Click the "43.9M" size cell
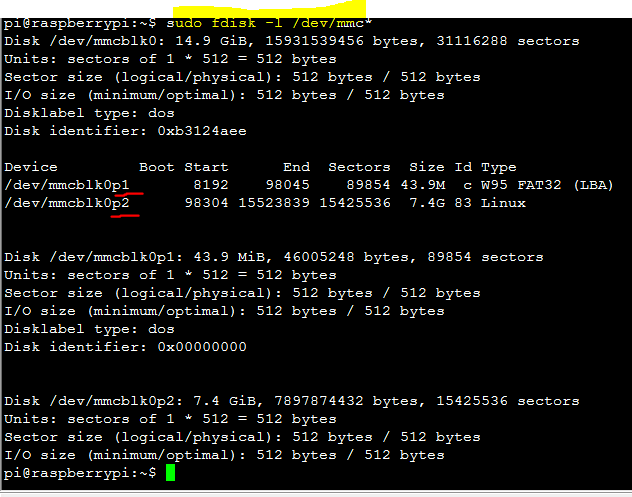Viewport: 632px width, 497px height. 423,185
